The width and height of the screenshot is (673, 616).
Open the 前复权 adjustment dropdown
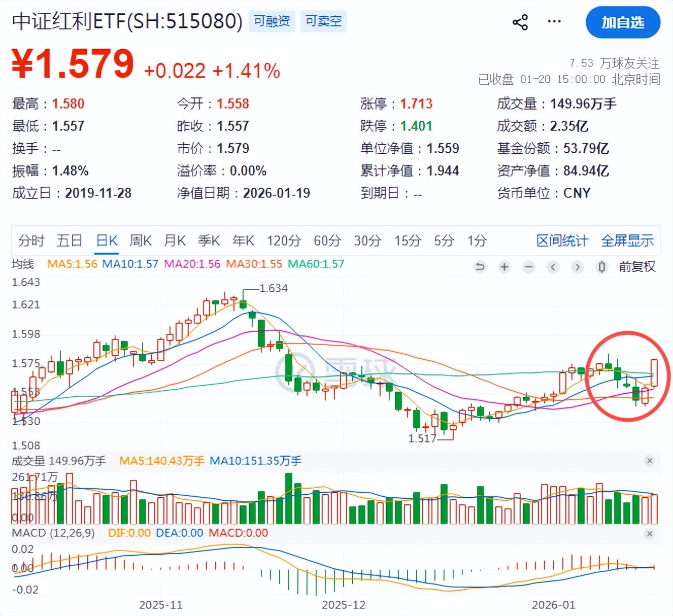637,266
